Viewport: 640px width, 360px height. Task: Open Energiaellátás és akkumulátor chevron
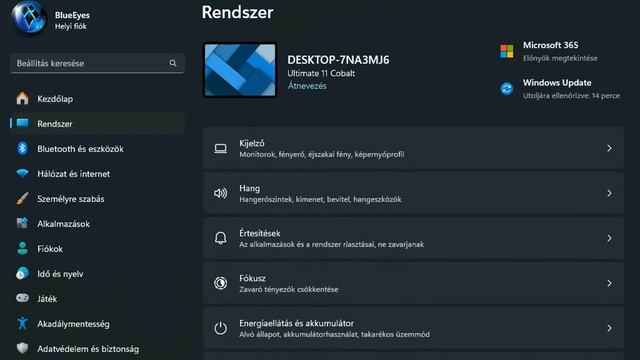[609, 328]
